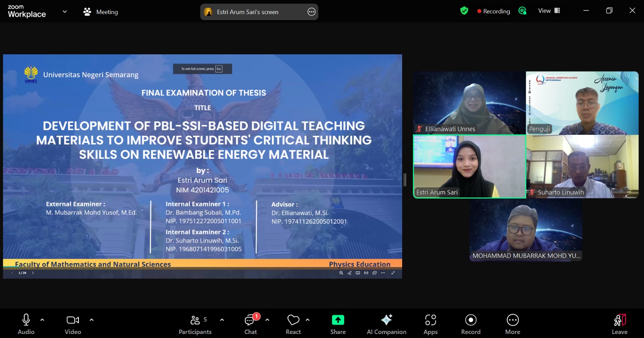Open the Participants panel
Viewport: 644px width, 338px height.
click(195, 324)
